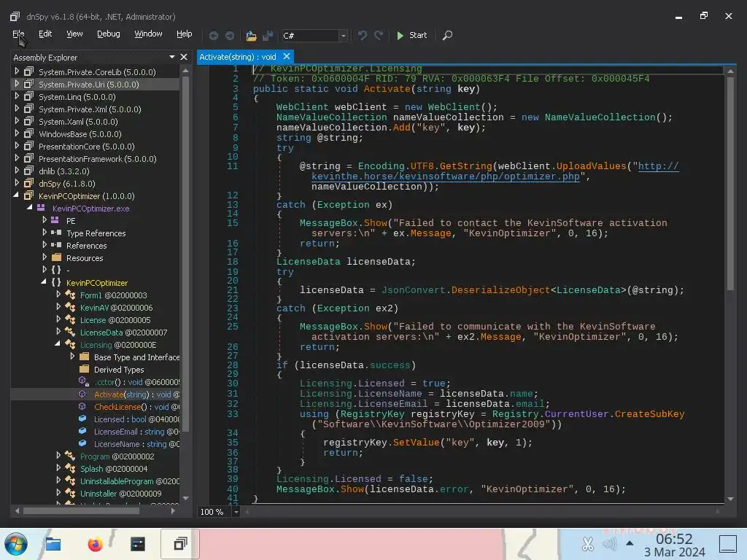The height and width of the screenshot is (560, 747).
Task: Click the code editor vertical scrollbar
Action: tap(730, 183)
